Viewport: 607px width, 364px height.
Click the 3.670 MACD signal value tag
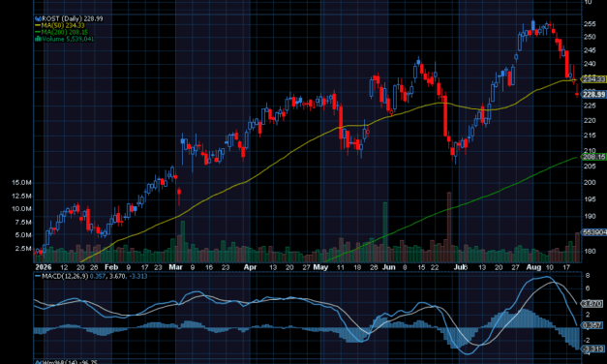pos(592,303)
